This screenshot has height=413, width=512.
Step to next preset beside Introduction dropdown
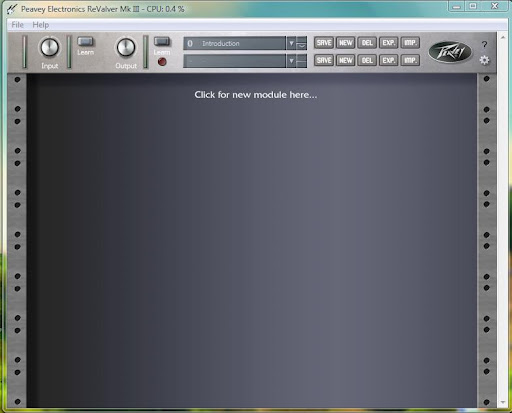pos(302,46)
